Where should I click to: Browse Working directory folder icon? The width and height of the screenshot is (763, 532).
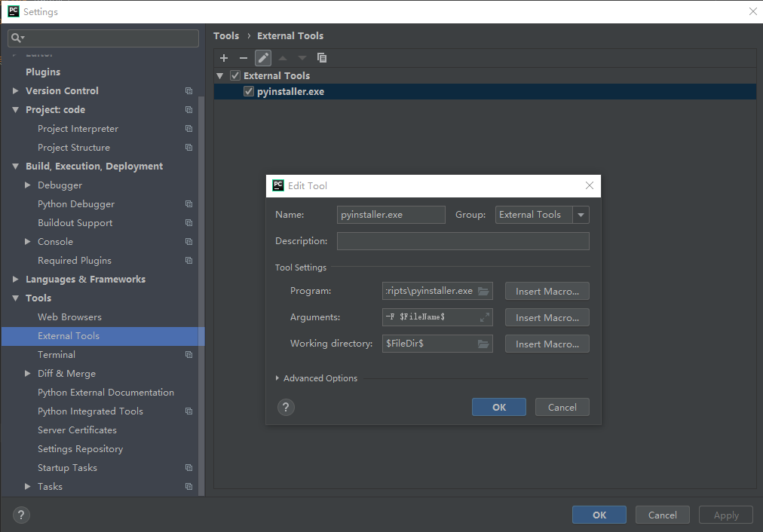coord(483,344)
